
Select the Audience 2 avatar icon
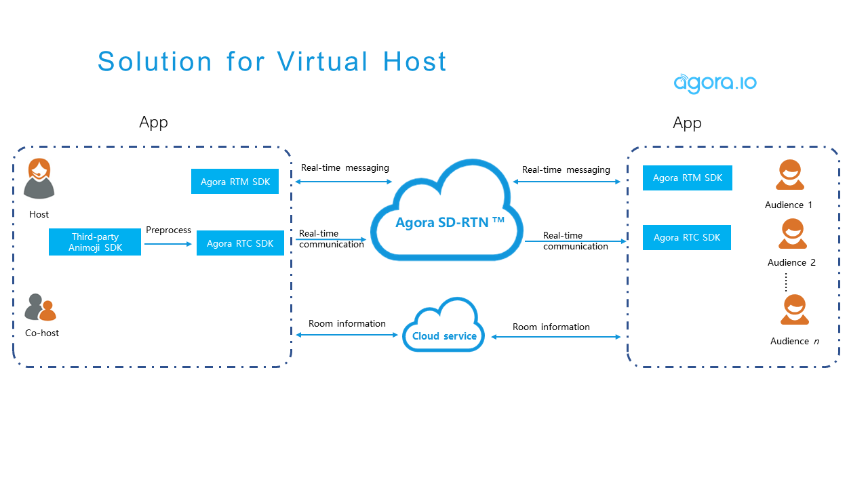[793, 234]
